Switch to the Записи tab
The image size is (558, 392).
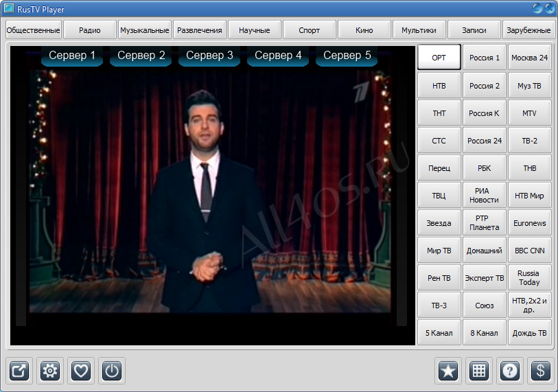(x=474, y=30)
